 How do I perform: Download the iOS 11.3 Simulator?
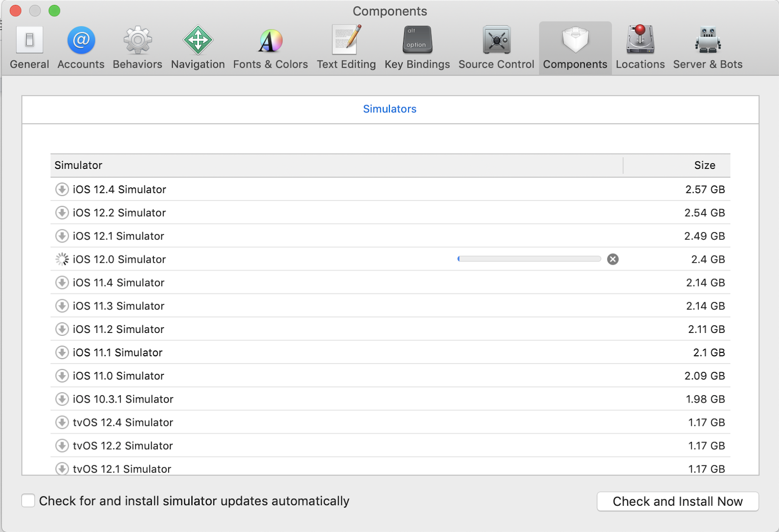tap(62, 306)
